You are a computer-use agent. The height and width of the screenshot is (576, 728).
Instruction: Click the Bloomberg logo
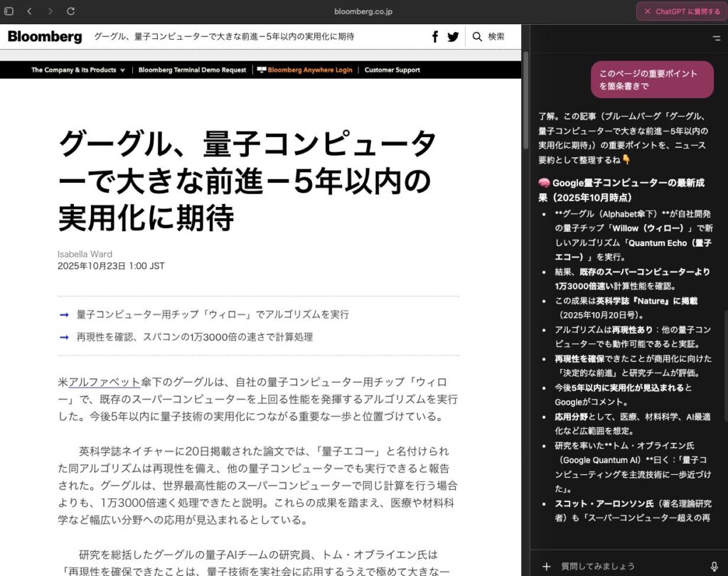[x=45, y=36]
